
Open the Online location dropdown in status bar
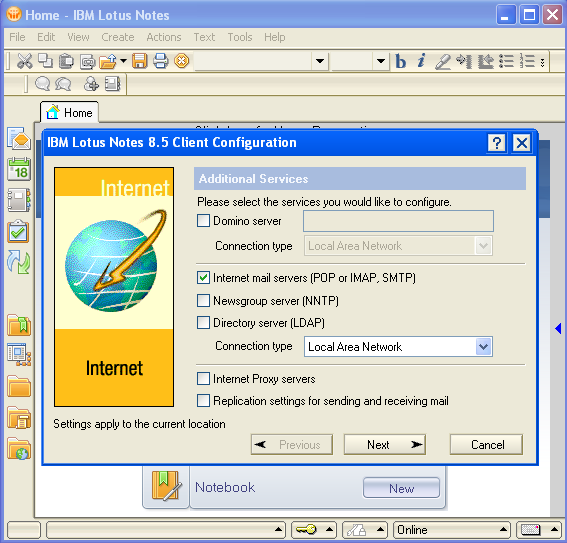pos(503,530)
